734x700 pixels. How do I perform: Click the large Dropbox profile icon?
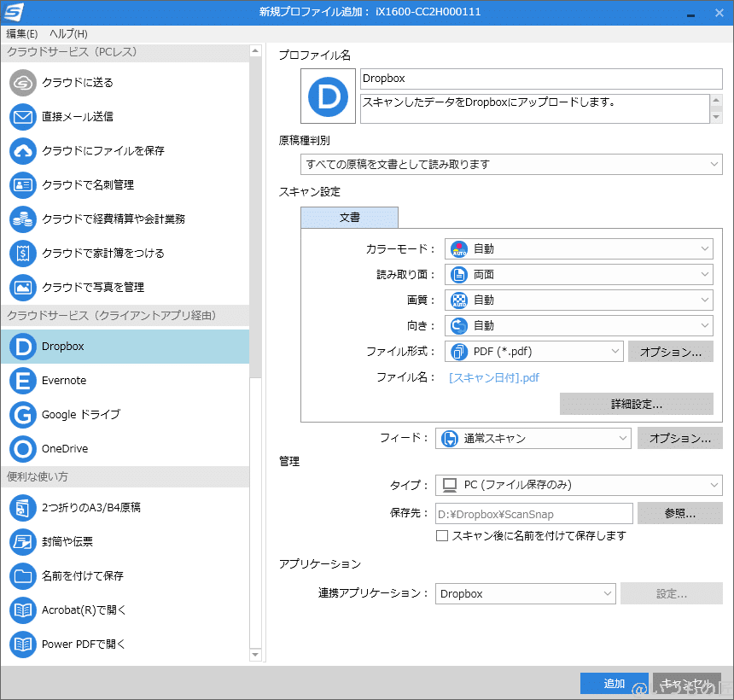[x=328, y=97]
